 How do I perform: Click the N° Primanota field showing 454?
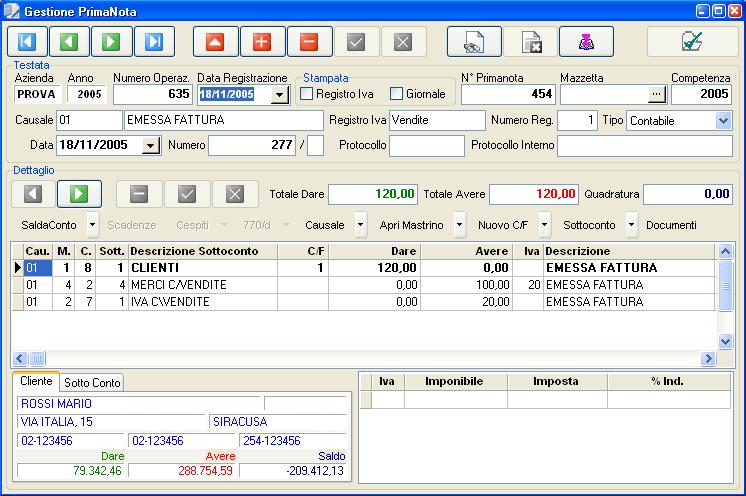point(508,94)
